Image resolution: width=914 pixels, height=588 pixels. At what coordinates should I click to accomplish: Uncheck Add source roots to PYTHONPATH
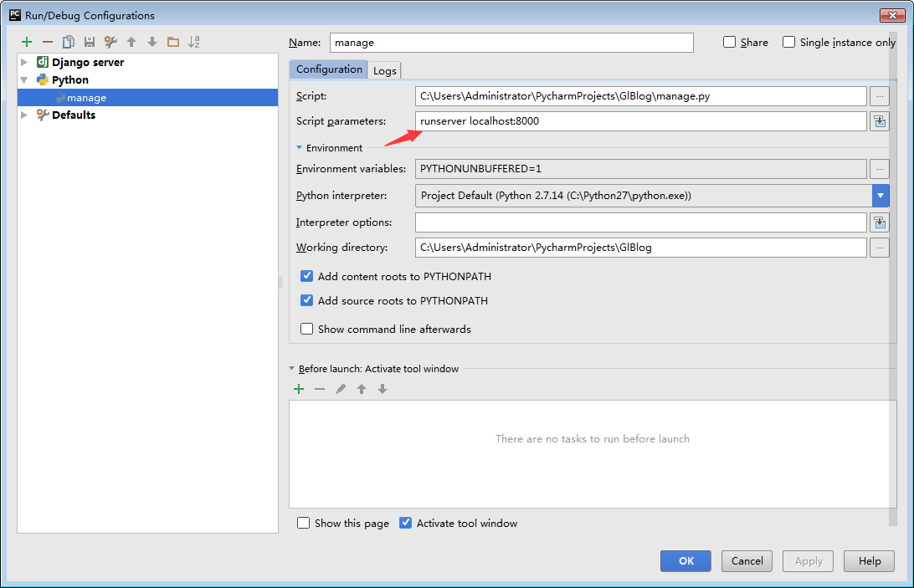point(306,301)
